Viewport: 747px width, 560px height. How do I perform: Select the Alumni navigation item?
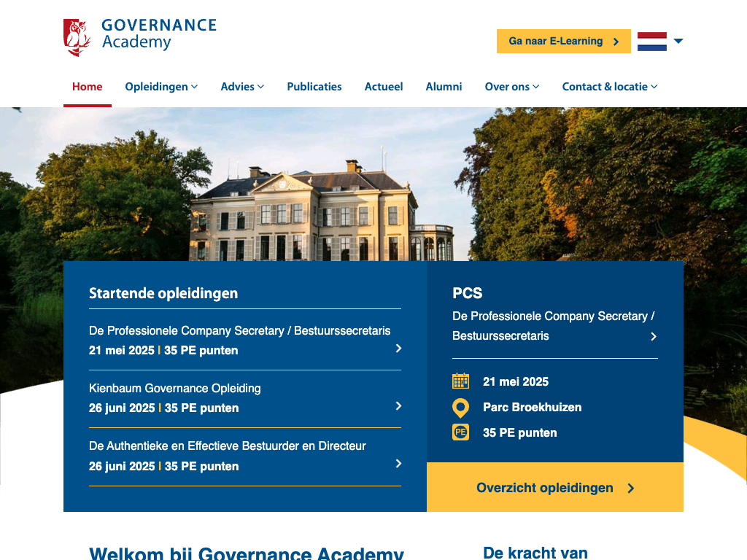pyautogui.click(x=444, y=87)
